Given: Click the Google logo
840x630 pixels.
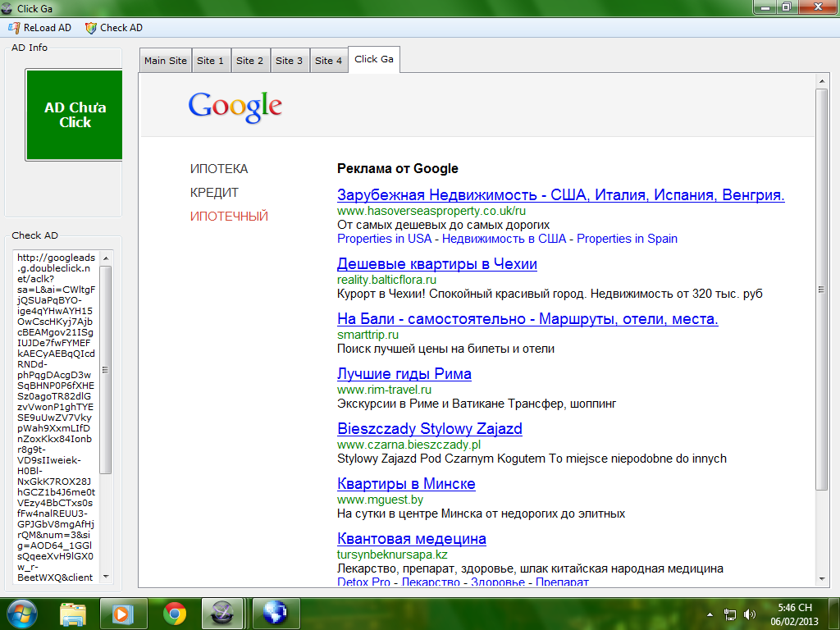Looking at the screenshot, I should (x=235, y=106).
